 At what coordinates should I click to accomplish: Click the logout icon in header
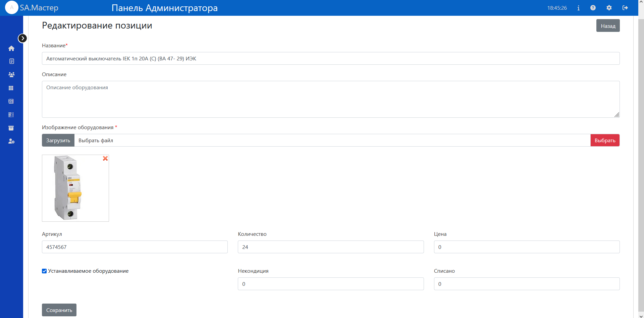click(625, 8)
